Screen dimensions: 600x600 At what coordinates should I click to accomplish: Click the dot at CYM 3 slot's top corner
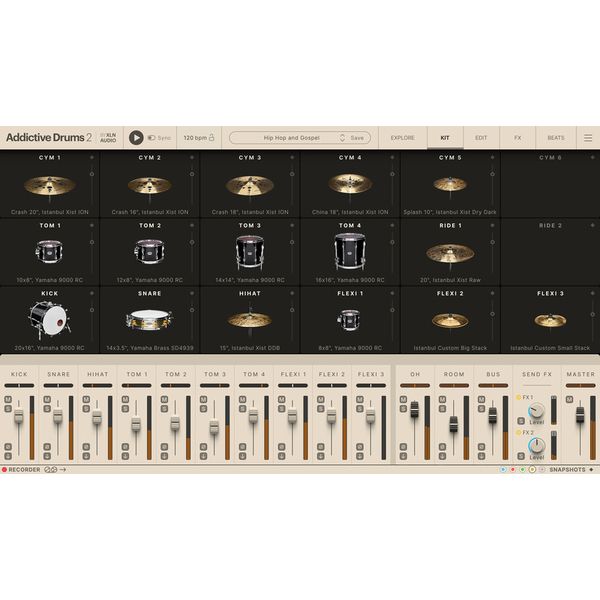pos(292,157)
